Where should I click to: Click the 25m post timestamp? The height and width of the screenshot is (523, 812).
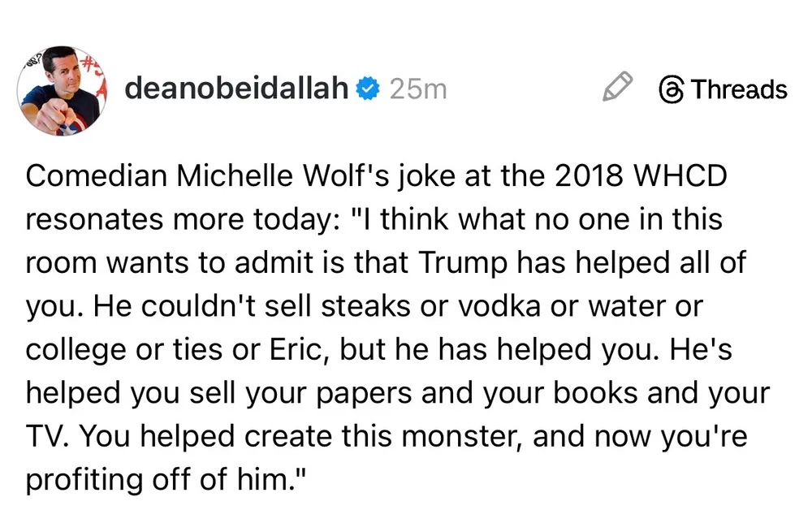pyautogui.click(x=418, y=89)
